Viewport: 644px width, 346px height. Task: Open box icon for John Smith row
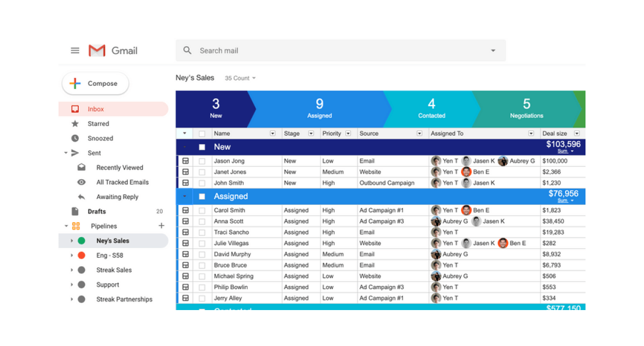click(186, 183)
